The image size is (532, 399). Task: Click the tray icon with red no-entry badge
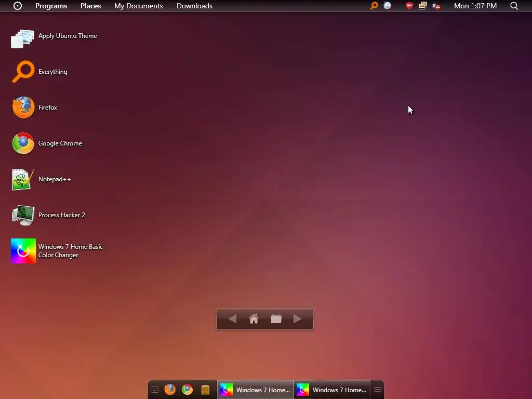pyautogui.click(x=436, y=6)
